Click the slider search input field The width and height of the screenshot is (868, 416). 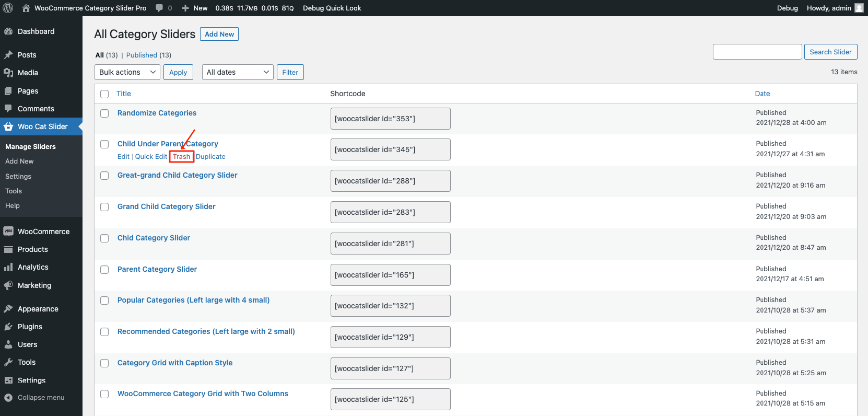pyautogui.click(x=757, y=52)
